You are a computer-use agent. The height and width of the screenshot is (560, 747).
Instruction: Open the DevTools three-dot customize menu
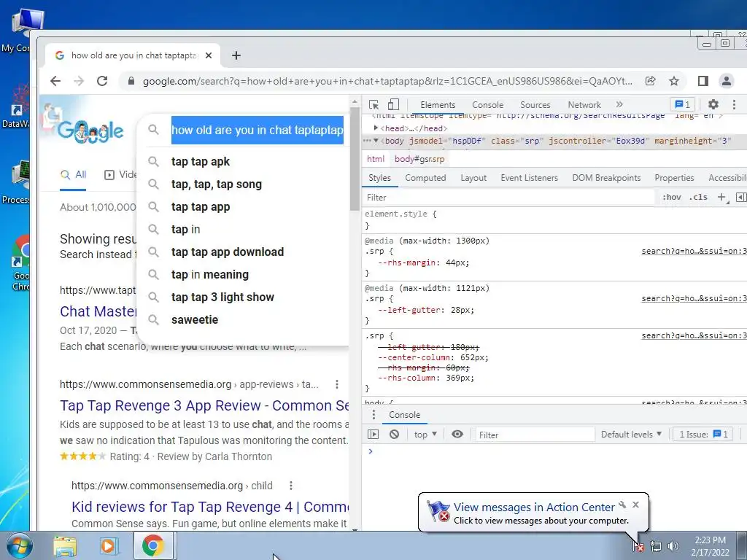(x=734, y=104)
